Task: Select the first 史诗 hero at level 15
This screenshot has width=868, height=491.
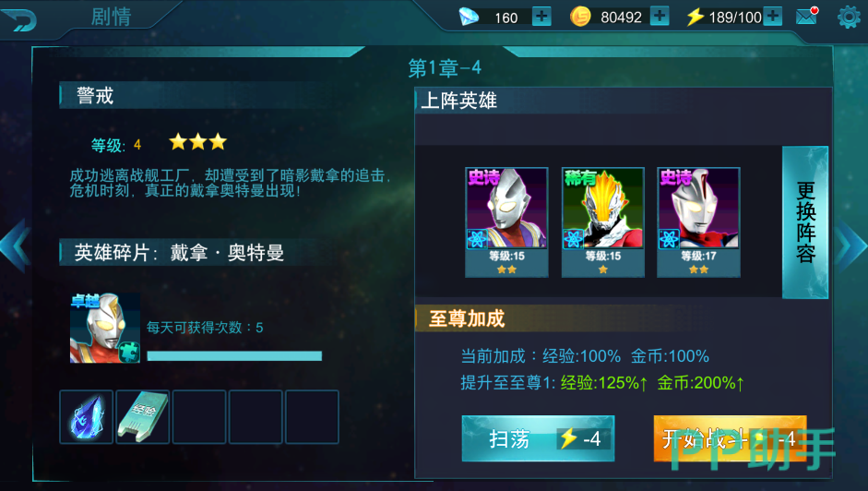Action: [506, 222]
